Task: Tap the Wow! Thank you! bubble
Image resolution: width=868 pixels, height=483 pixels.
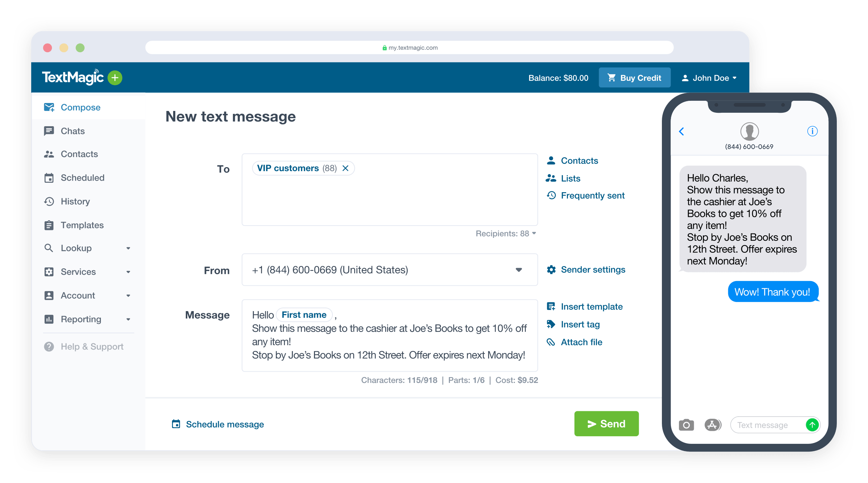Action: coord(773,292)
